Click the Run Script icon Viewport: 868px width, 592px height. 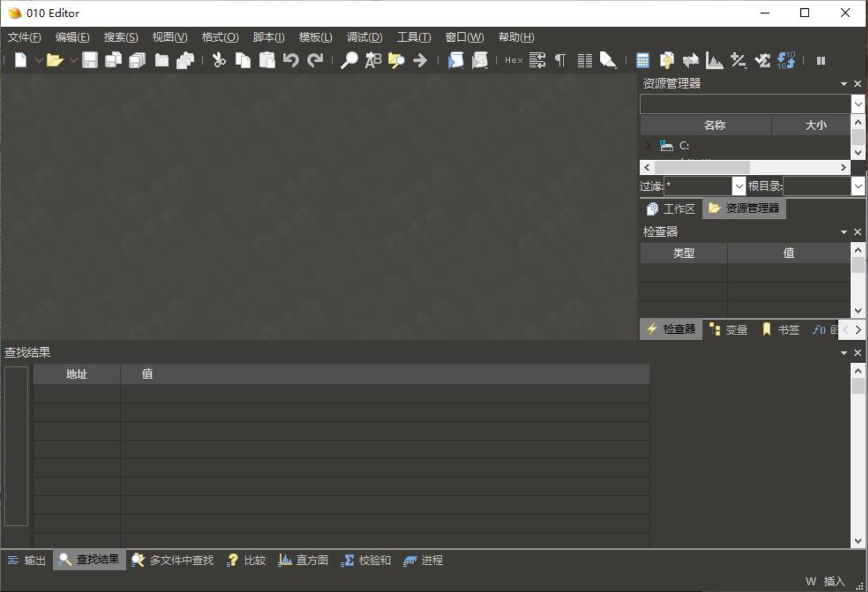click(456, 60)
